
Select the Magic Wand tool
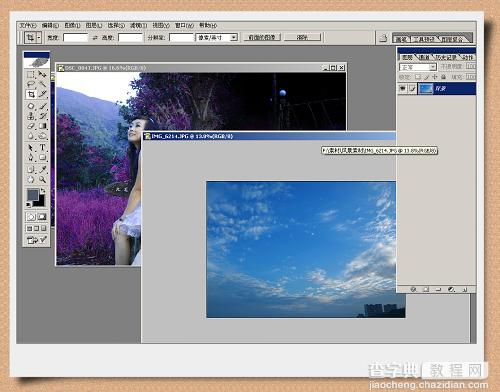[x=42, y=84]
